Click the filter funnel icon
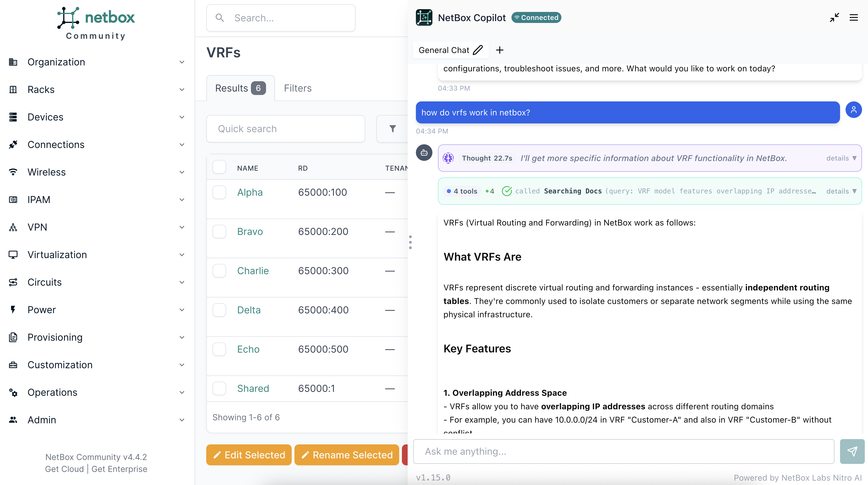The image size is (868, 485). (x=393, y=129)
